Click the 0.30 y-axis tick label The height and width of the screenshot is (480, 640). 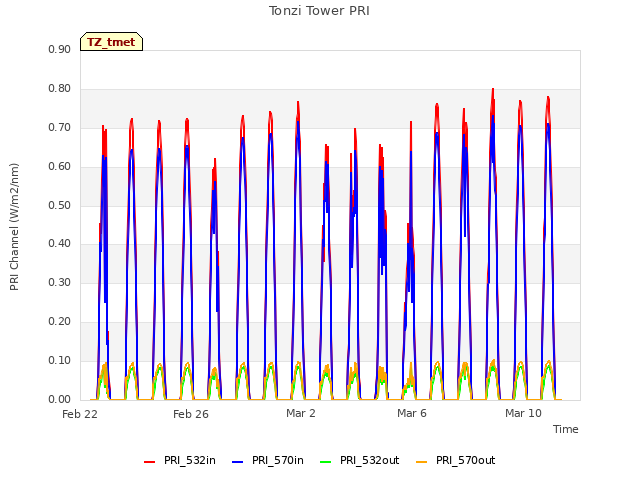(60, 282)
